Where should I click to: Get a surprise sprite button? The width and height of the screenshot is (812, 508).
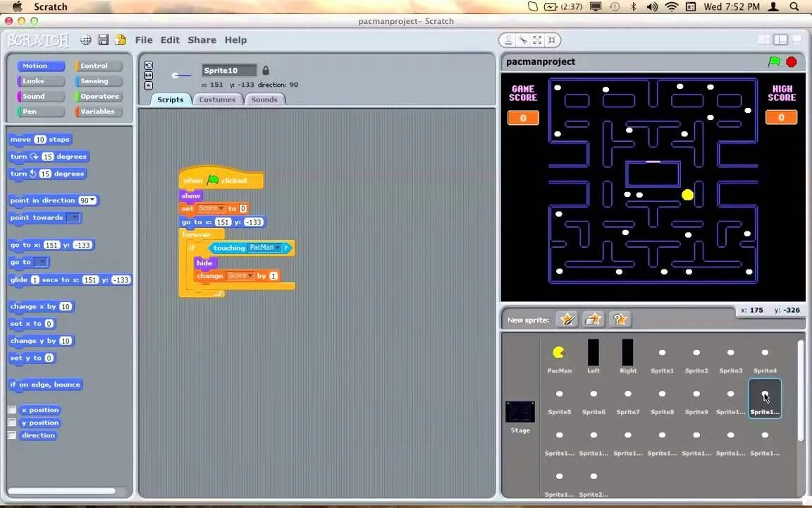point(620,320)
